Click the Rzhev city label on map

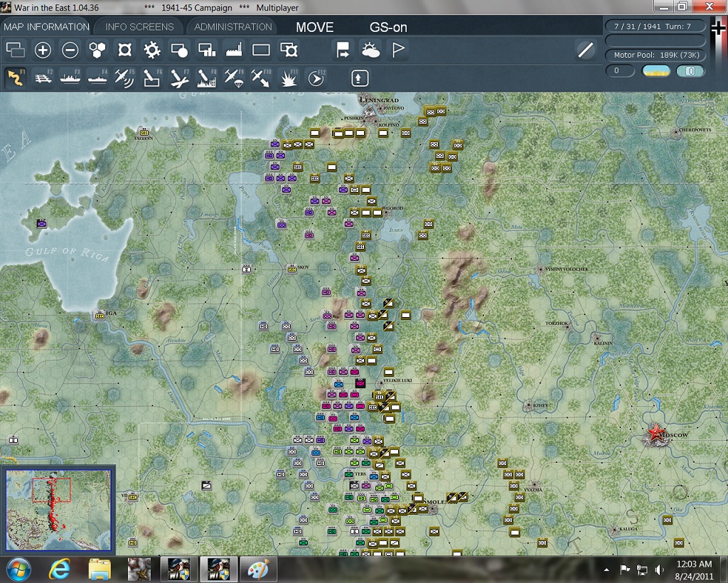[540, 406]
